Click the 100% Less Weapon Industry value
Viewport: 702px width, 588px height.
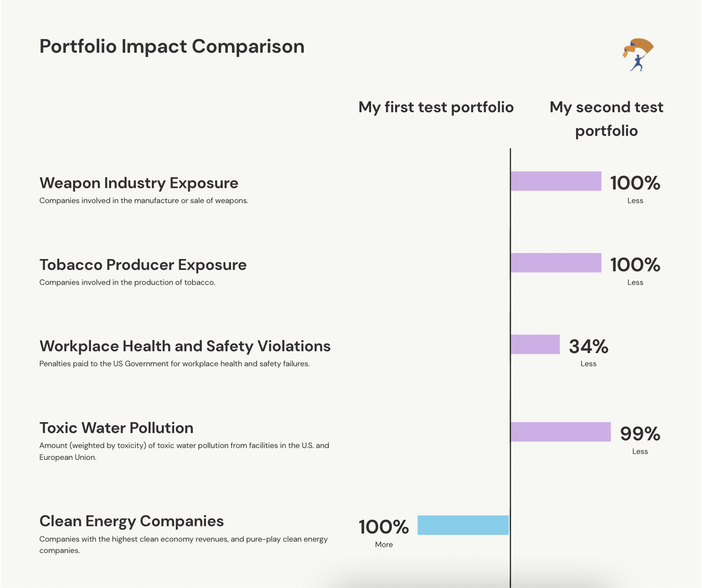pyautogui.click(x=635, y=189)
